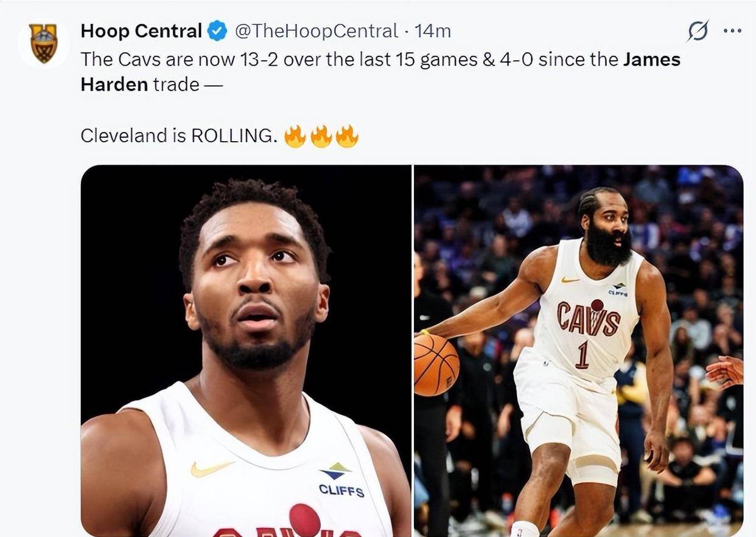This screenshot has height=537, width=756.
Task: Click the CLIFFS logo on left jersey
Action: point(341,482)
